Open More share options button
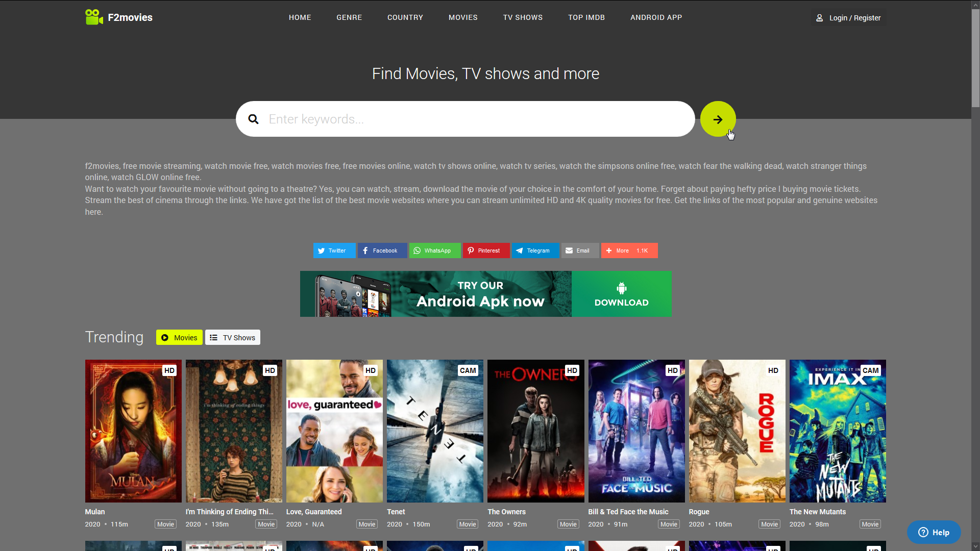Viewport: 980px width, 551px height. click(629, 251)
